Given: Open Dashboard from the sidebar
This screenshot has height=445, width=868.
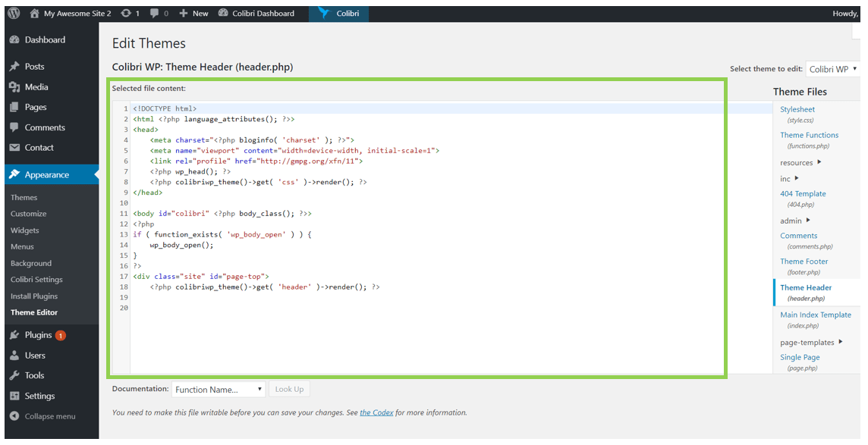Looking at the screenshot, I should pyautogui.click(x=44, y=39).
